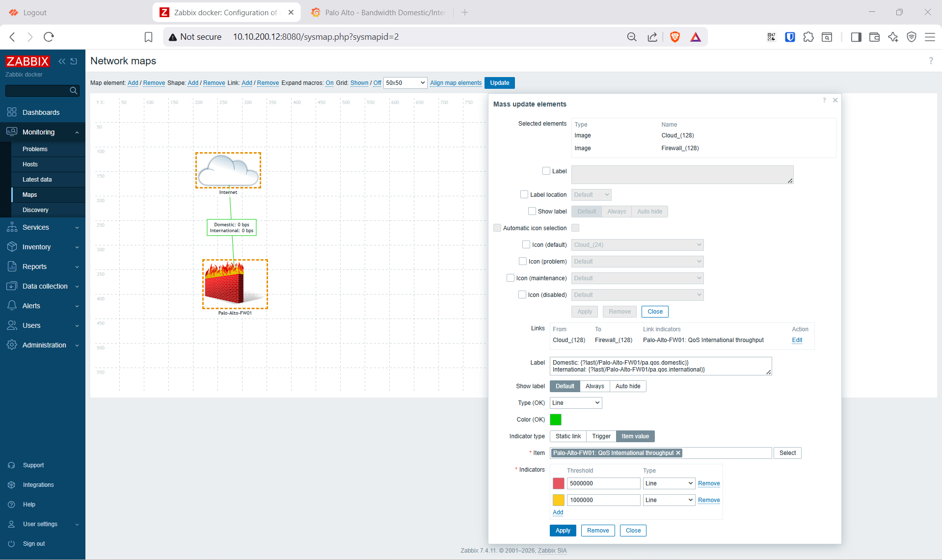Open the Brave Wallet icon
The image size is (942, 560).
point(874,37)
